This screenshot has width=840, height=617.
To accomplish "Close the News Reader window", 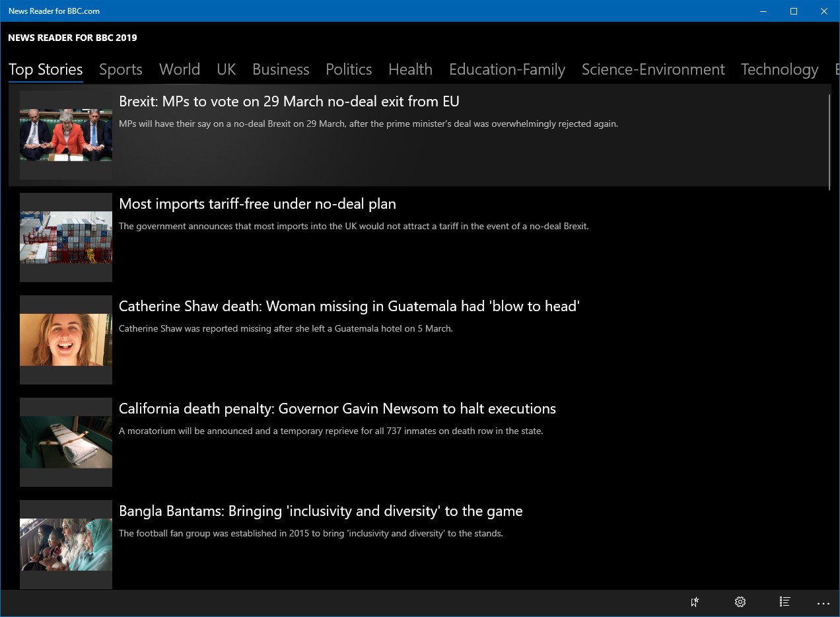I will pos(824,11).
